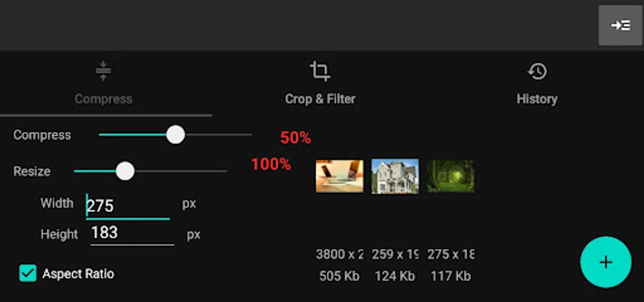Viewport: 644px width, 302px height.
Task: Toggle the Aspect Ratio checkbox
Action: [28, 273]
